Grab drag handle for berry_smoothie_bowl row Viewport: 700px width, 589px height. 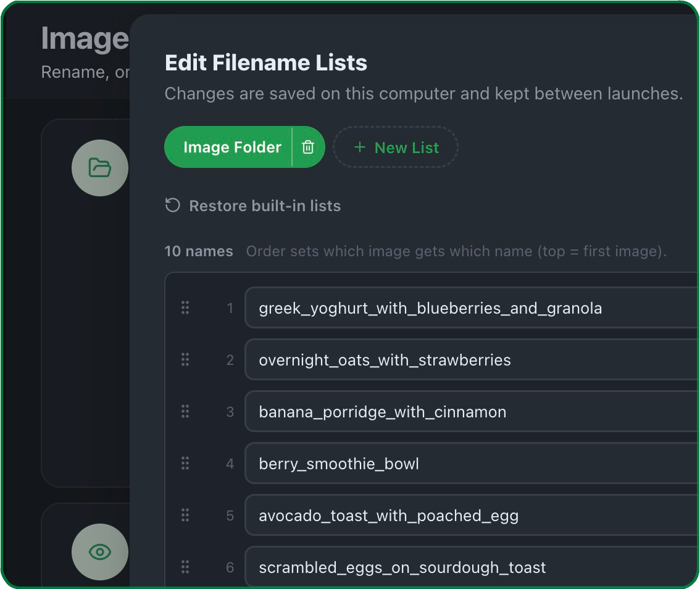tap(185, 463)
